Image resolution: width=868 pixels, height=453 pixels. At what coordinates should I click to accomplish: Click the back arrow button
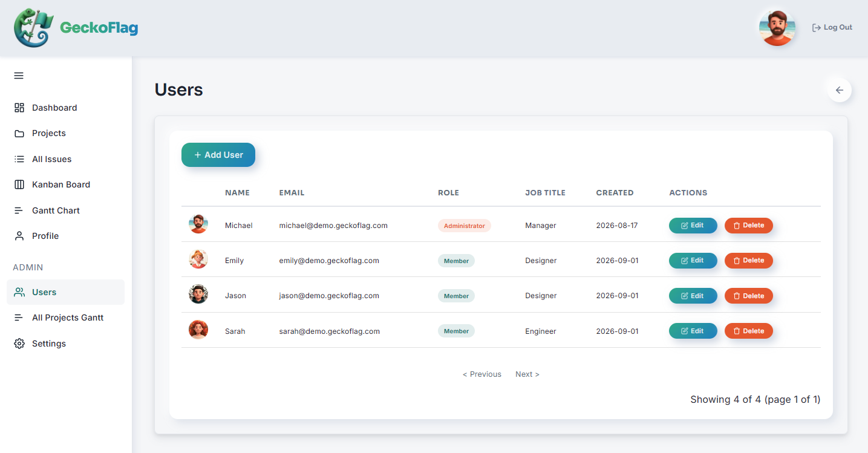840,90
